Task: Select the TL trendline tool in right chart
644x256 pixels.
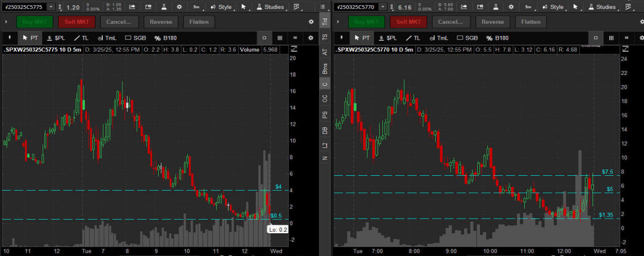Action: 413,38
